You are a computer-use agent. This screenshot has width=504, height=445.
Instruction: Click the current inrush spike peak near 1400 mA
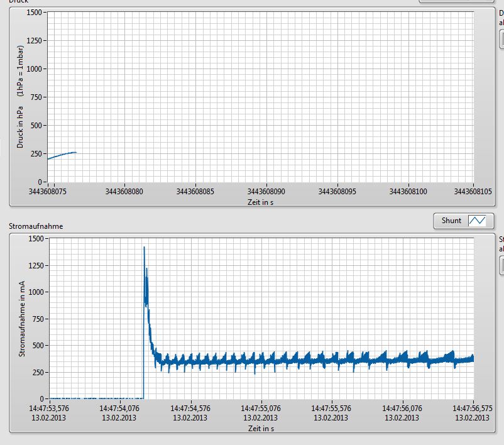(145, 248)
